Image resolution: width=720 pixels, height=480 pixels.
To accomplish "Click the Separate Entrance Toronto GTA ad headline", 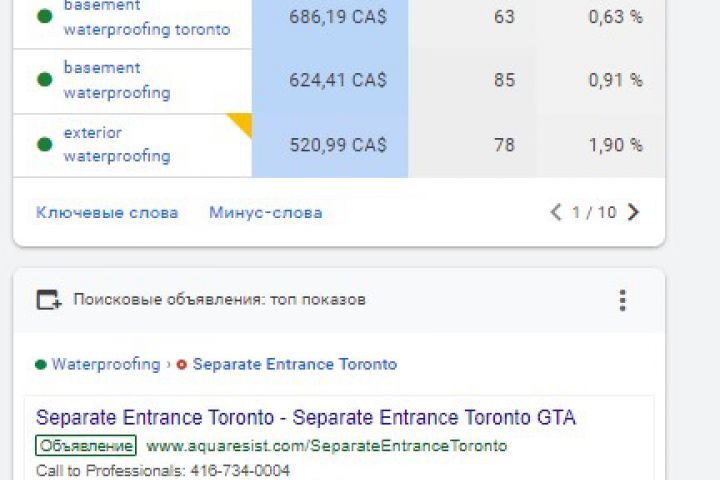I will tap(305, 417).
